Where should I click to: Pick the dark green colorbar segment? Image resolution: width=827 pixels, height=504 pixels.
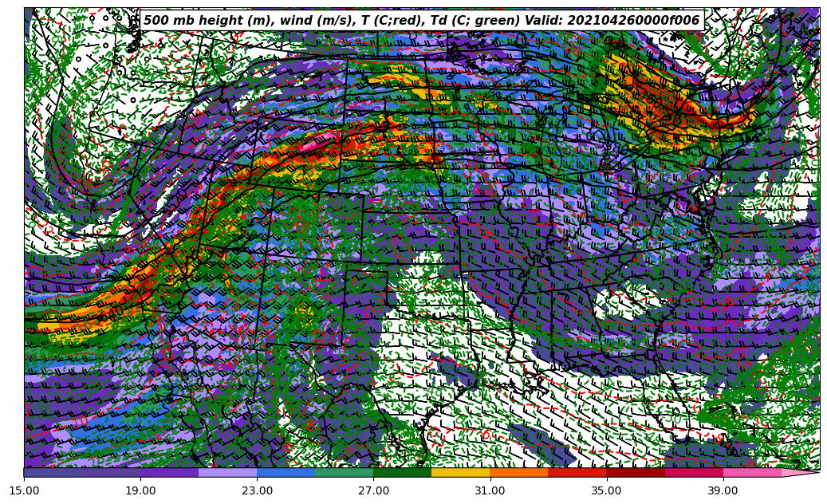coord(403,473)
